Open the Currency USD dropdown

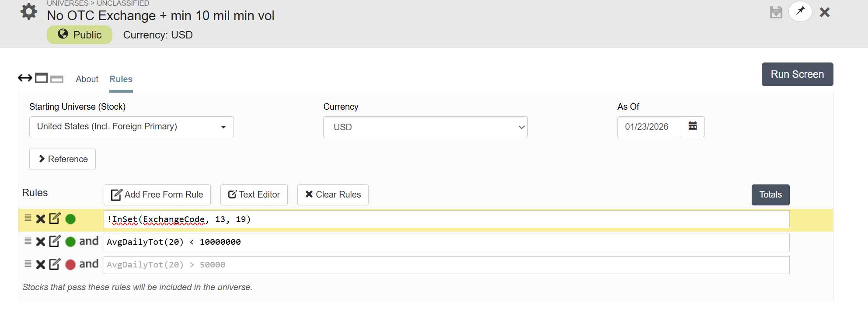click(425, 127)
